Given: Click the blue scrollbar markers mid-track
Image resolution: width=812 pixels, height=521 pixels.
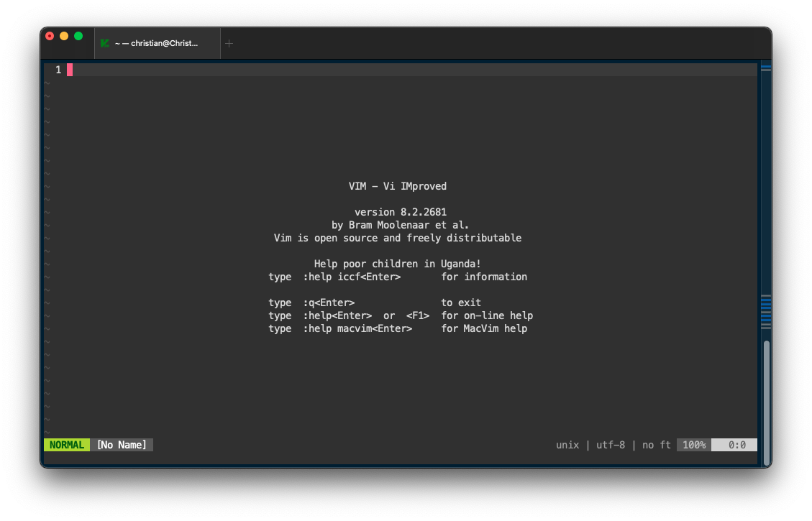Looking at the screenshot, I should click(x=766, y=310).
